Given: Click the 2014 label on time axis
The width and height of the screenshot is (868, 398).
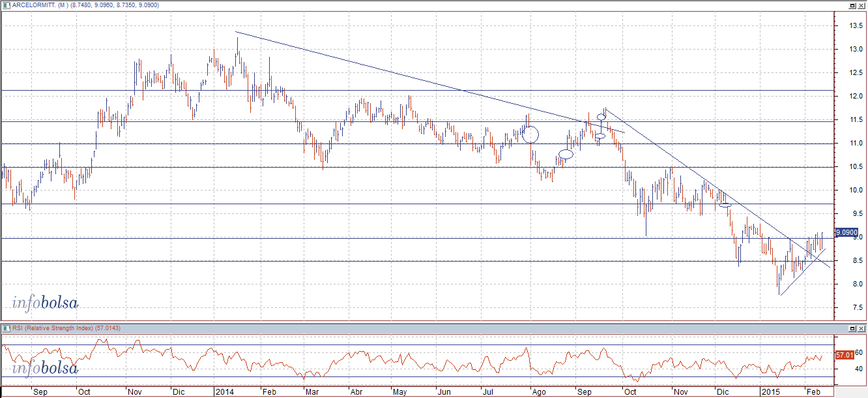Looking at the screenshot, I should click(x=224, y=393).
